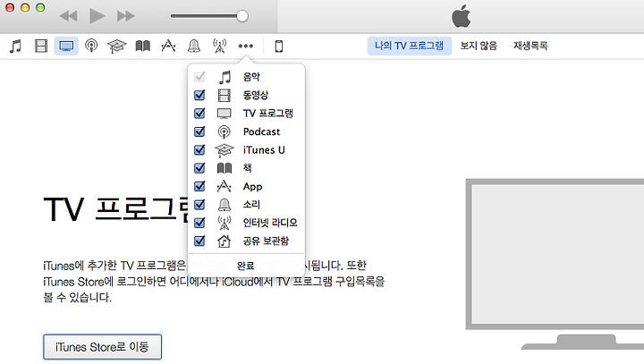Click the iTunes Store로 이동 button

102,347
